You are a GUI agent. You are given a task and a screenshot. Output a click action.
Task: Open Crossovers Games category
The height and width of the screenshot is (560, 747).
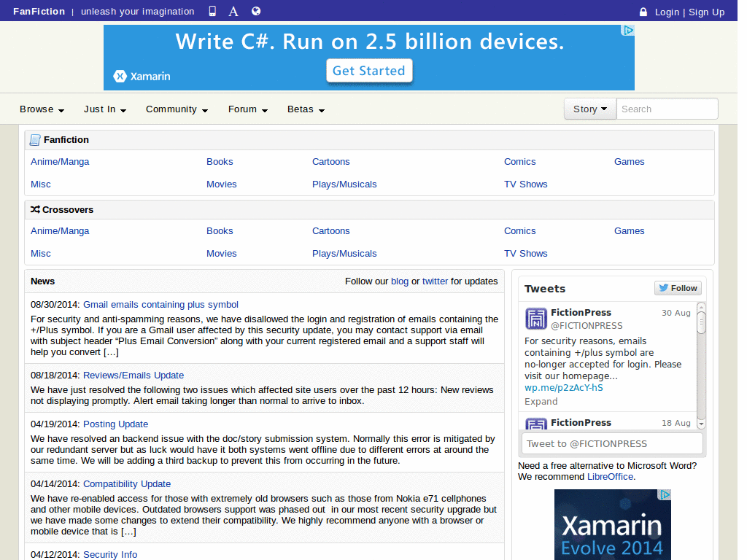pyautogui.click(x=630, y=230)
